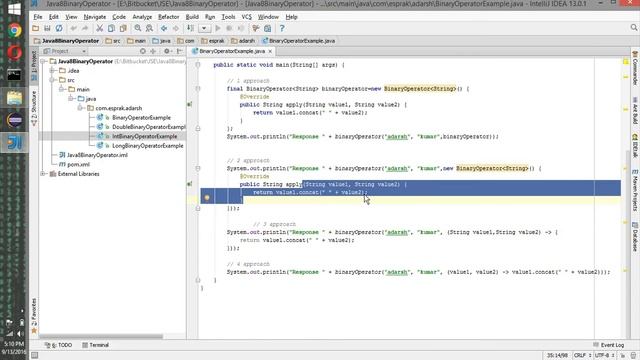
Task: Toggle the Database side panel
Action: 635,237
